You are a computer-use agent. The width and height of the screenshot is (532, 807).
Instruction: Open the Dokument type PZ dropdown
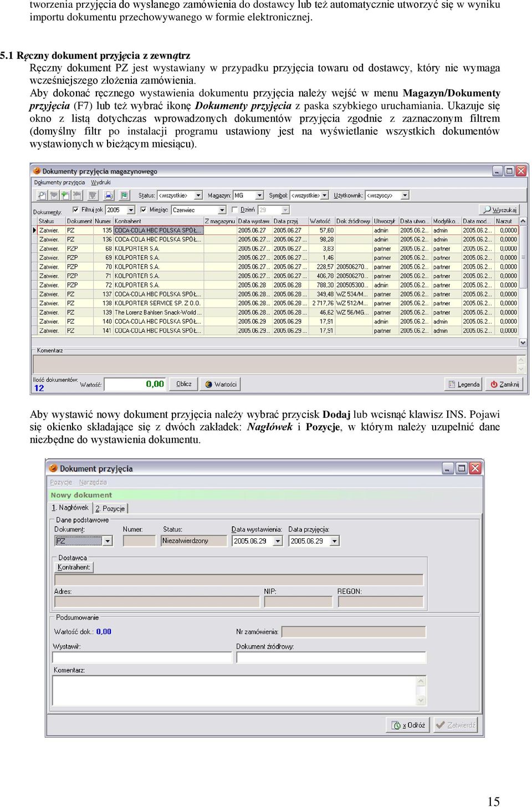pyautogui.click(x=108, y=541)
